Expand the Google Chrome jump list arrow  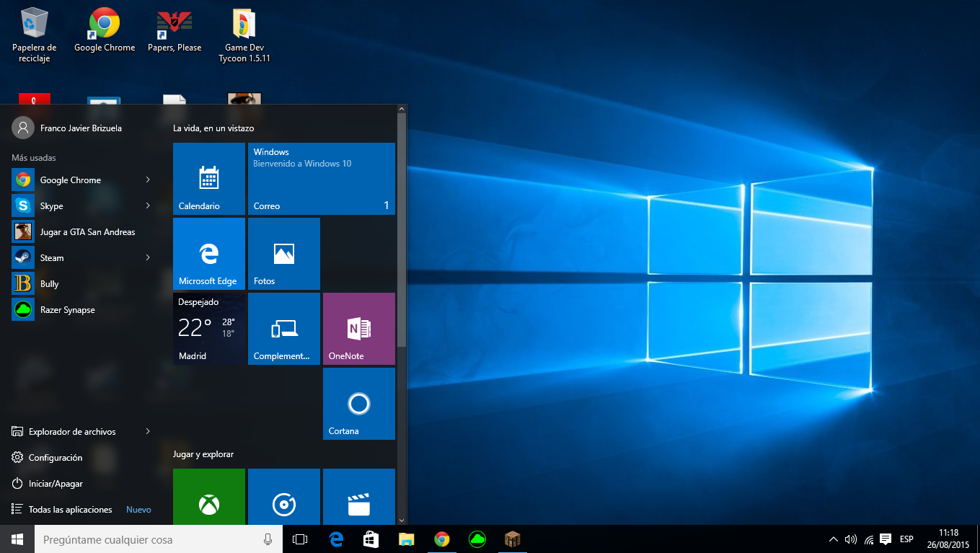[x=148, y=180]
